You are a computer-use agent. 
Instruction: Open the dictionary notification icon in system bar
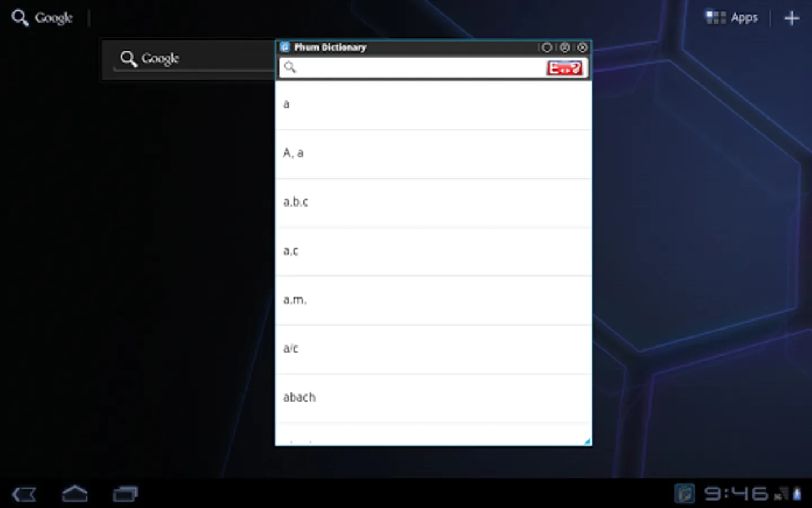(685, 494)
